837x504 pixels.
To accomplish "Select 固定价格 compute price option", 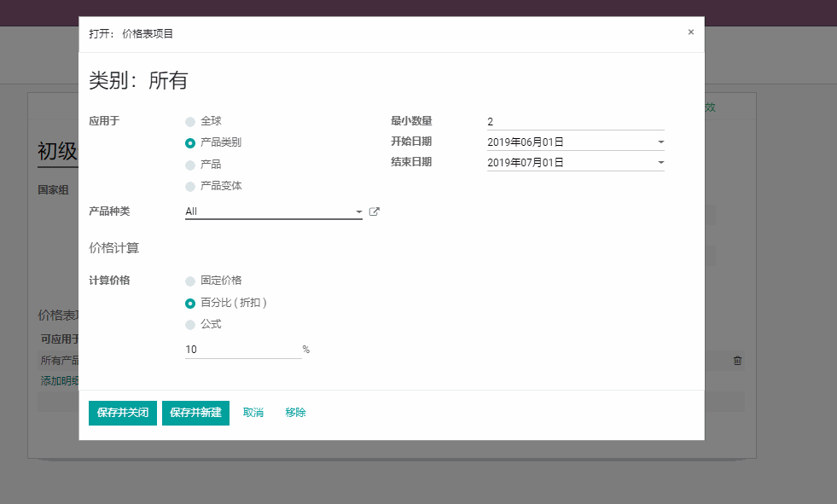I will click(x=190, y=281).
